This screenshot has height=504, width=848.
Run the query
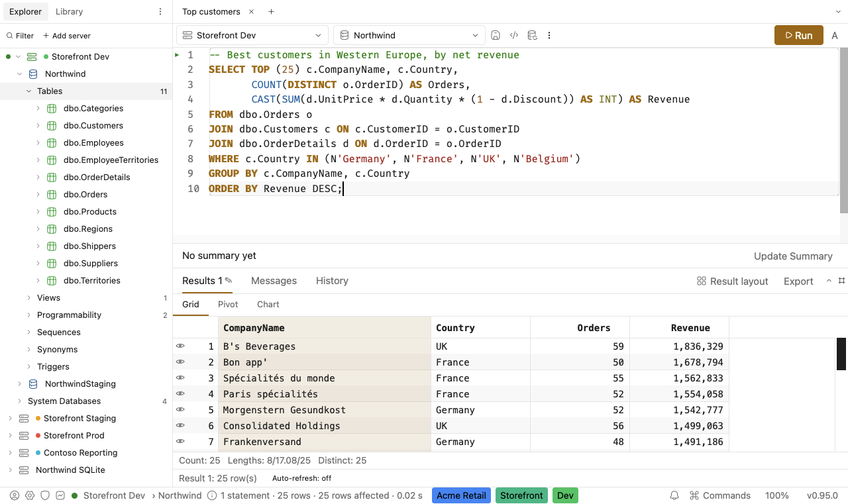tap(798, 35)
